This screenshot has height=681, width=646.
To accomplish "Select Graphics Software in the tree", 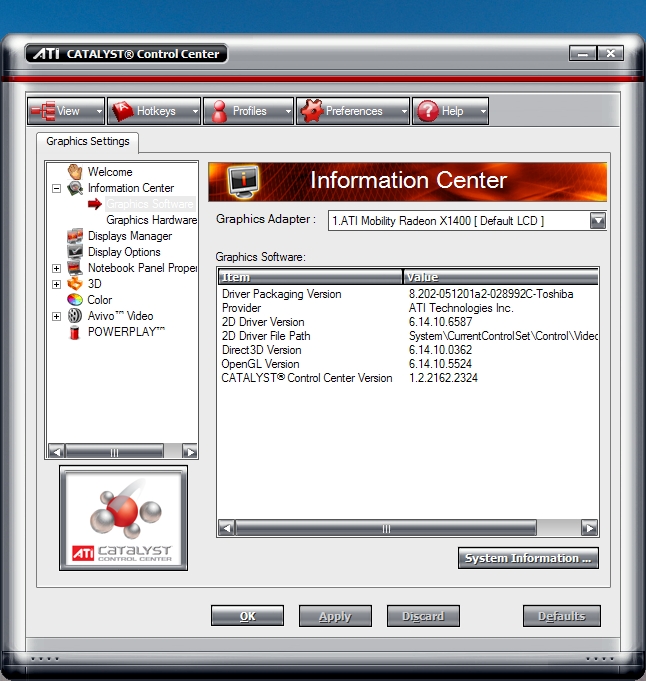I will click(150, 204).
